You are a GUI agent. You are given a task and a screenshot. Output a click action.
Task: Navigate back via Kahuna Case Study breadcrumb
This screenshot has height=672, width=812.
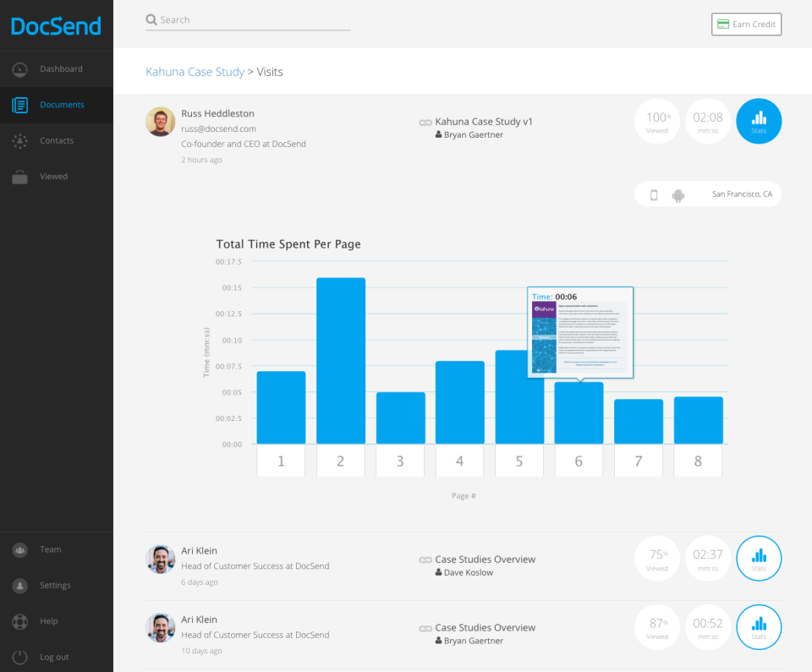195,72
